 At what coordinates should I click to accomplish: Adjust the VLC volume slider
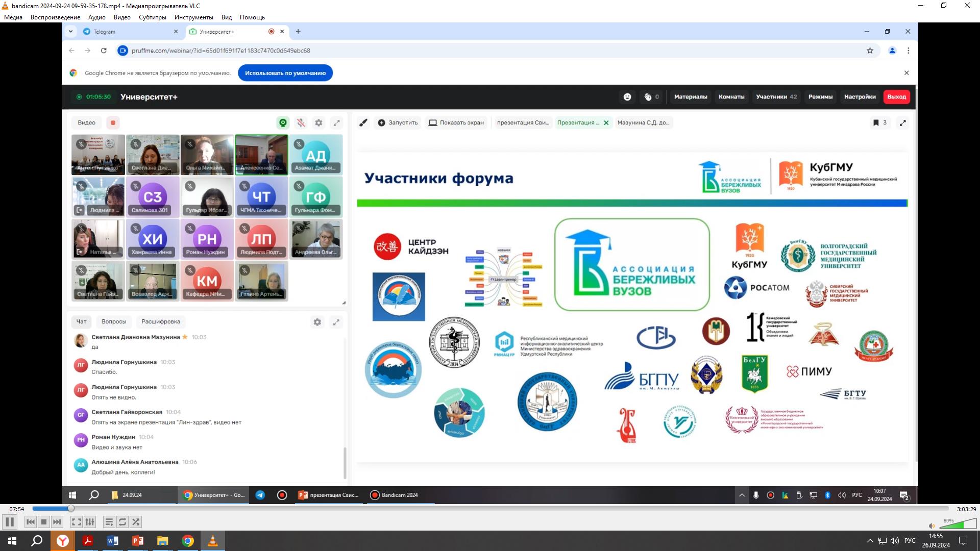coord(958,524)
